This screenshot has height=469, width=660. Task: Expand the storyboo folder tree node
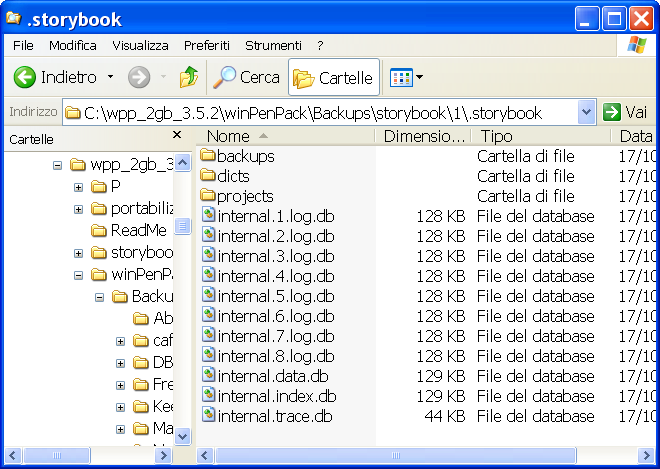(x=78, y=253)
